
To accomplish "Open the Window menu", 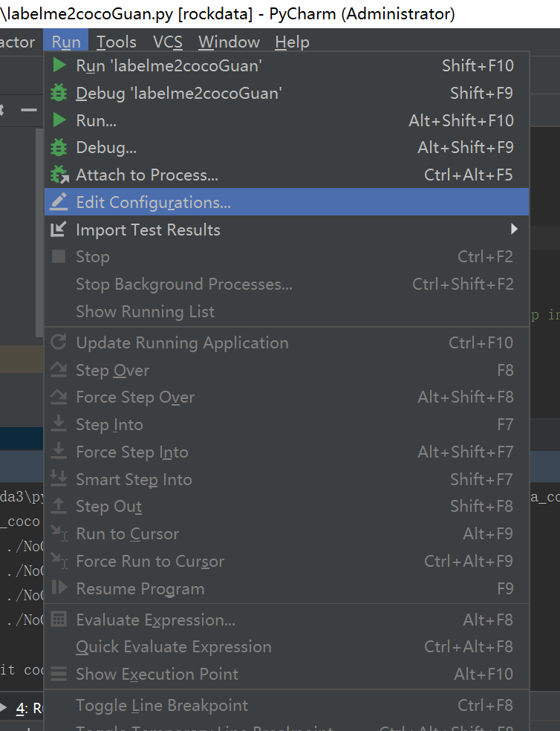I will (x=229, y=42).
